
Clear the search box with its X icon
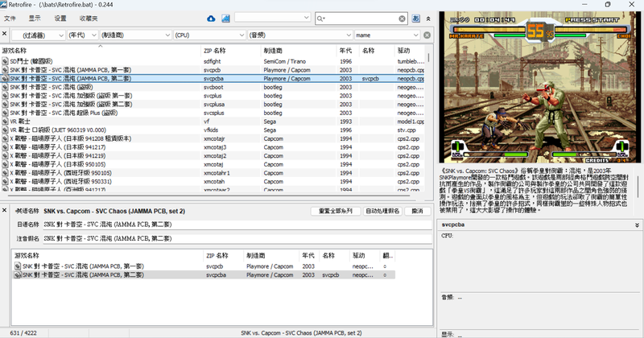point(402,19)
